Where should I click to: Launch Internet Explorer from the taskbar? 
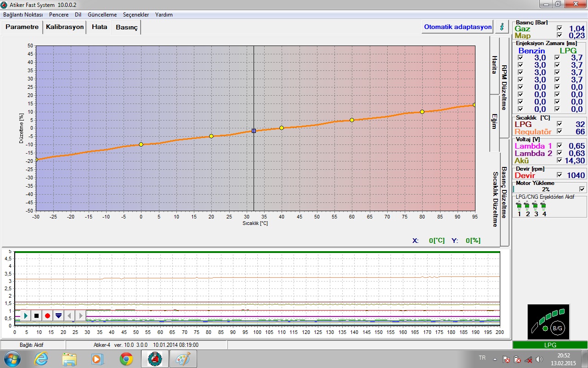pyautogui.click(x=41, y=359)
